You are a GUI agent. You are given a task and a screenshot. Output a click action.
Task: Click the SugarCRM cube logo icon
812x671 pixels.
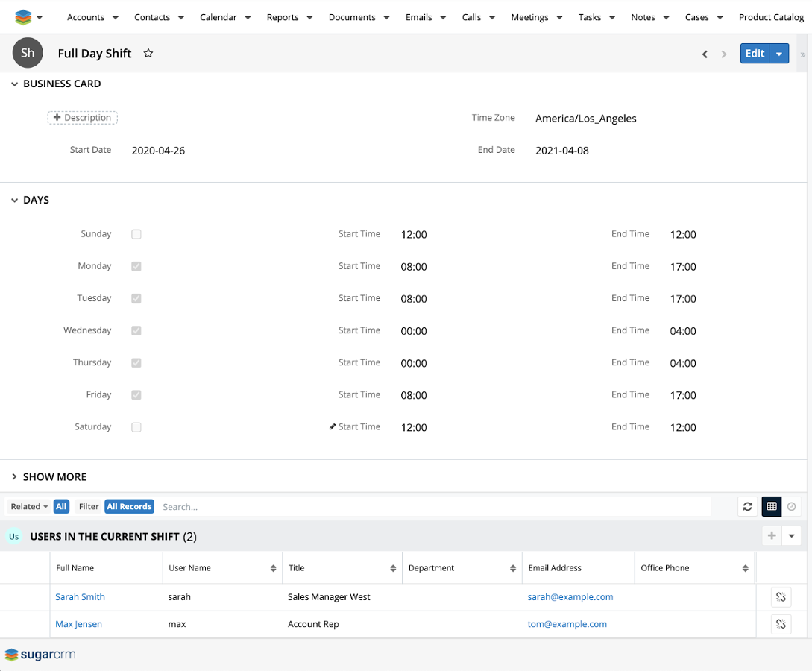(x=23, y=17)
